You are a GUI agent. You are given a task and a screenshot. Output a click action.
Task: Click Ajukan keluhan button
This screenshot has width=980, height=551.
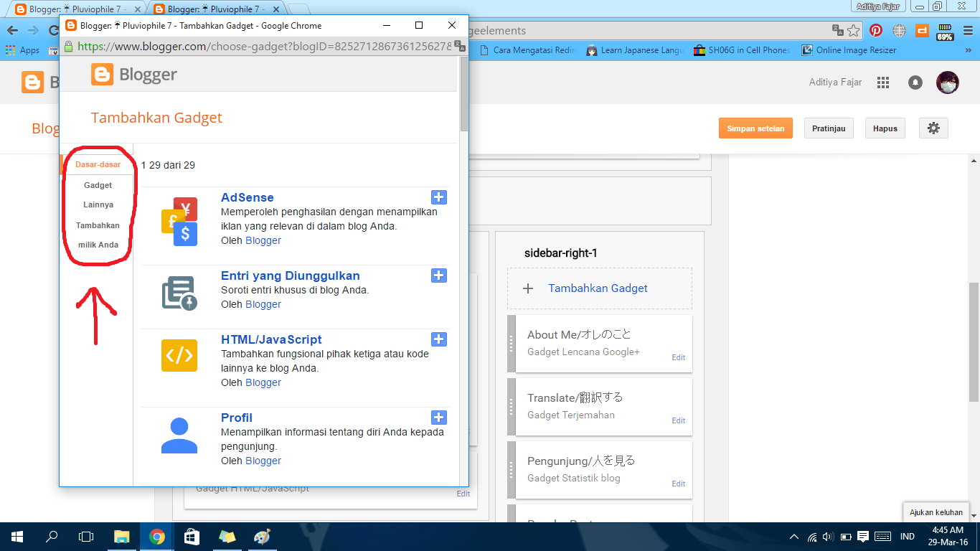pos(936,512)
